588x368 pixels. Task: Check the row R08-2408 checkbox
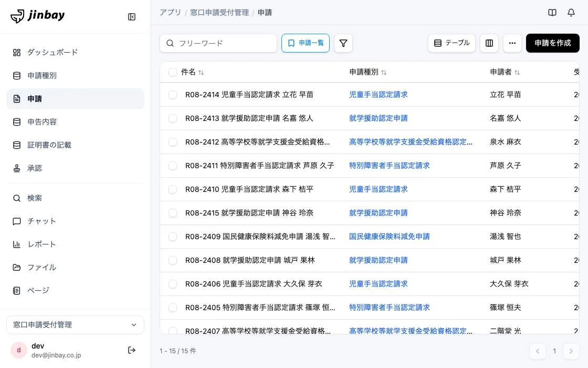pos(173,260)
